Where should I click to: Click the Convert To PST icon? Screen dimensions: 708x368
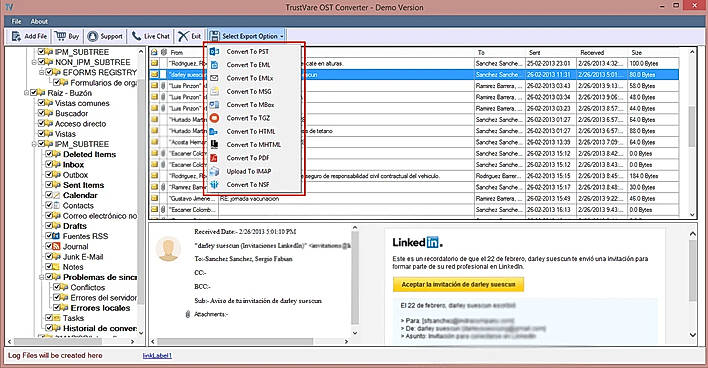pyautogui.click(x=214, y=51)
